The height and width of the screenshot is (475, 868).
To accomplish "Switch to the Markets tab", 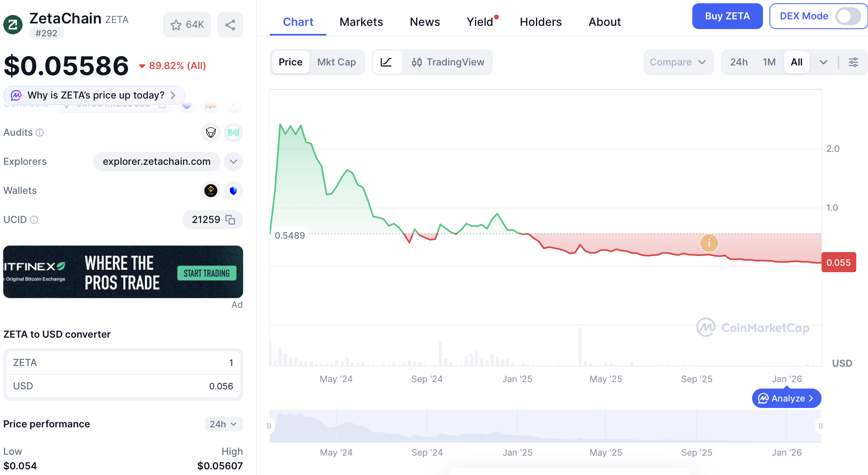I will tap(361, 22).
